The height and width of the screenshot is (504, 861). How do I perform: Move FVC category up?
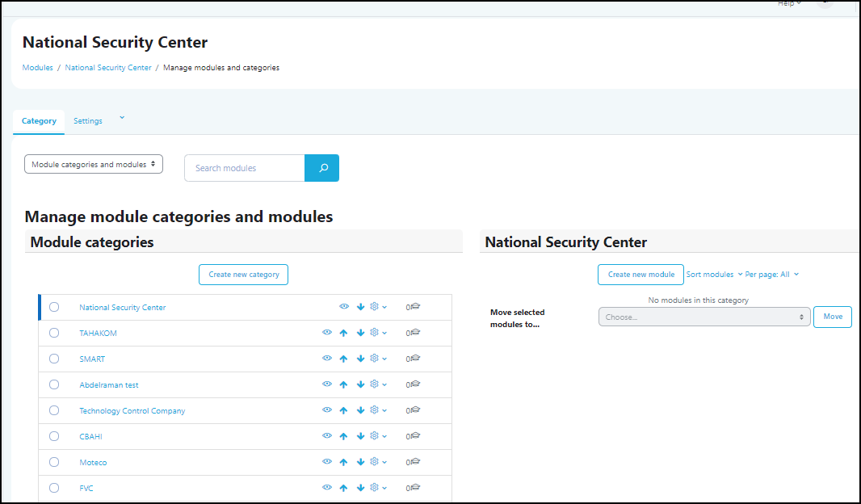point(344,488)
